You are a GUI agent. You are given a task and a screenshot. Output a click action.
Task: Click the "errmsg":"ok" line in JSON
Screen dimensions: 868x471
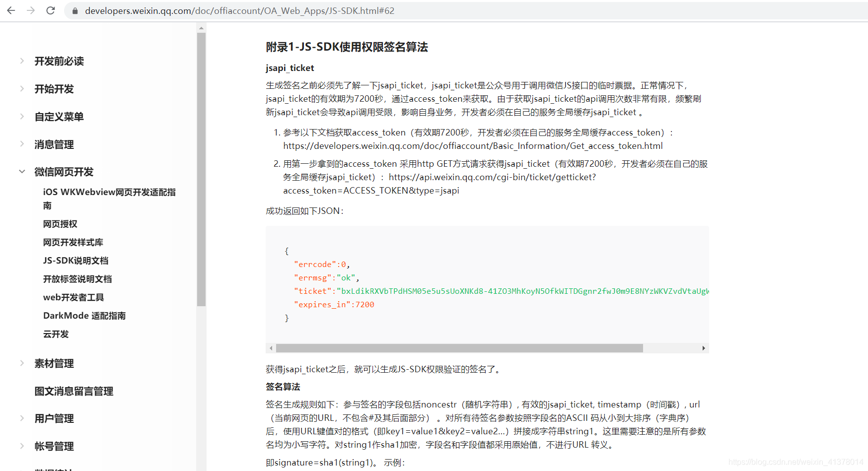[326, 278]
